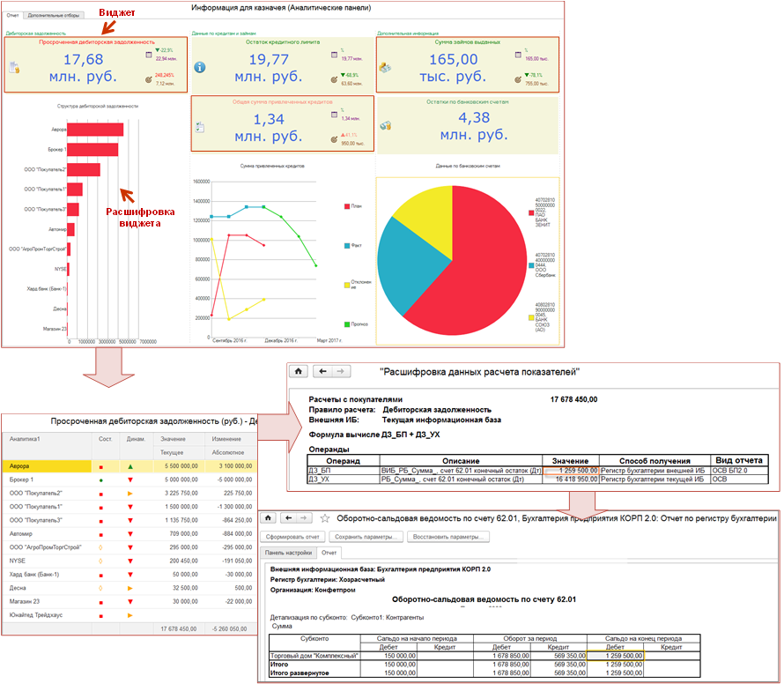Click checklist icon on Общая сумма привлеченных кредитов
784x684 pixels.
pyautogui.click(x=200, y=126)
